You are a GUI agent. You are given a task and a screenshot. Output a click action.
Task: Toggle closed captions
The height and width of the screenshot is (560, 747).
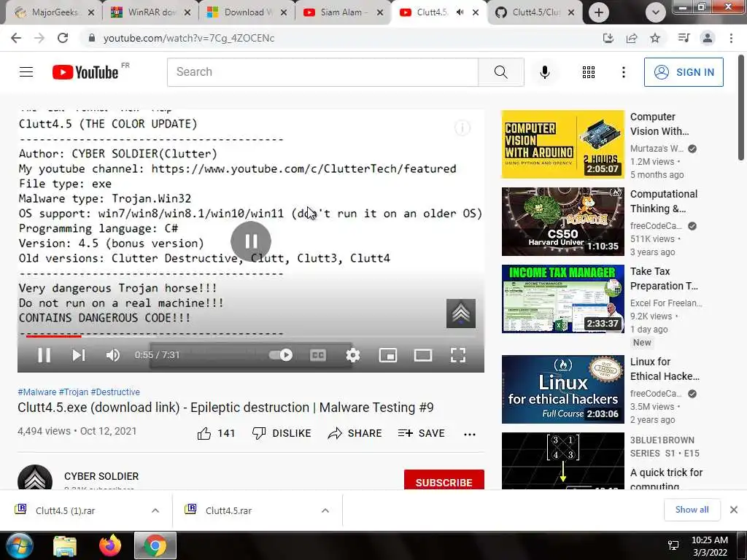(x=318, y=355)
